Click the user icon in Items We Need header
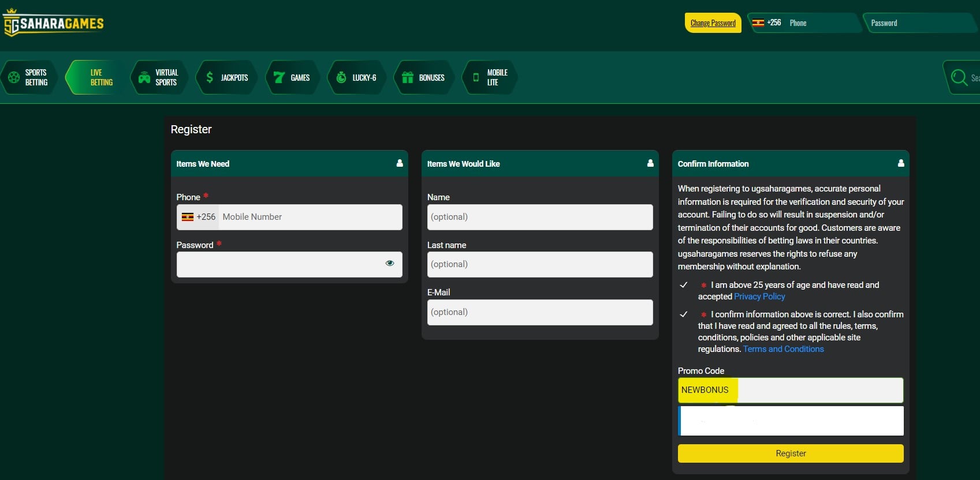Image resolution: width=980 pixels, height=480 pixels. [400, 163]
